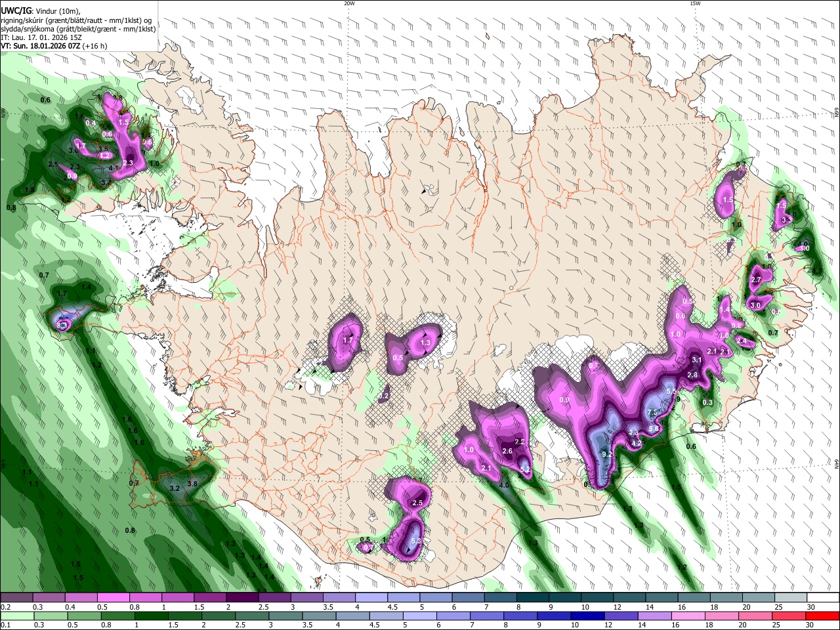Image resolution: width=840 pixels, height=630 pixels.
Task: Select the 0.1 pale green swatch, lower scale
Action: click(x=16, y=616)
